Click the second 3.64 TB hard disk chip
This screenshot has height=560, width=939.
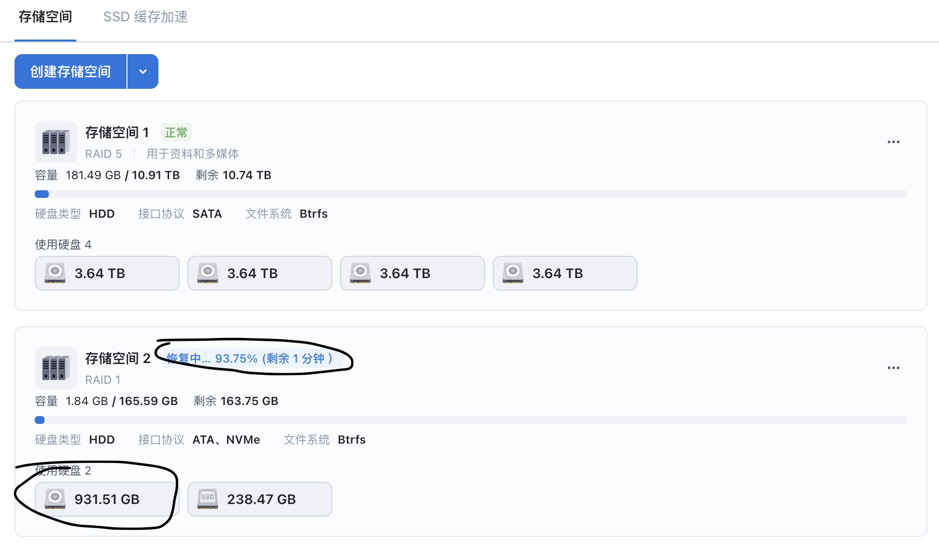pos(259,273)
